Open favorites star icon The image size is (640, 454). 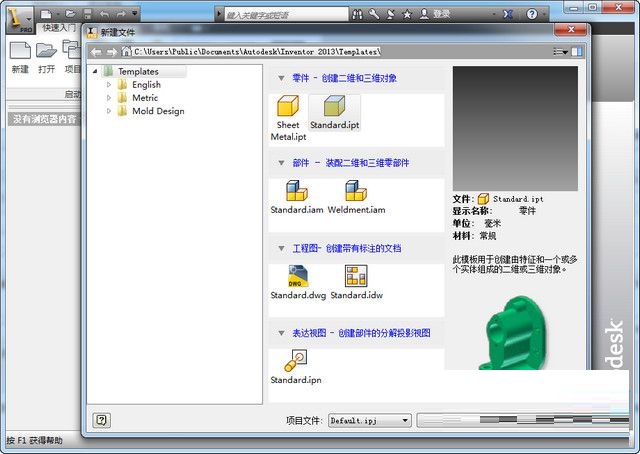407,15
